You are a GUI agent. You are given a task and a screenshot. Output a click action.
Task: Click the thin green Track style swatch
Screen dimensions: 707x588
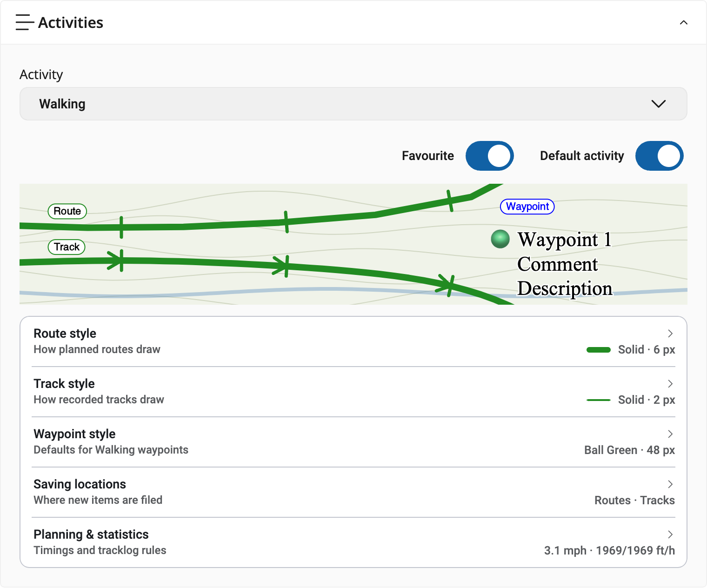coord(599,400)
